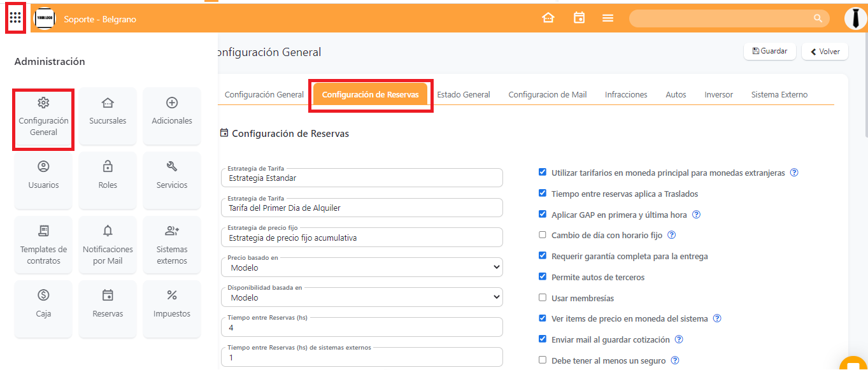Click the Volver button
Image resolution: width=868 pixels, height=370 pixels.
(825, 52)
